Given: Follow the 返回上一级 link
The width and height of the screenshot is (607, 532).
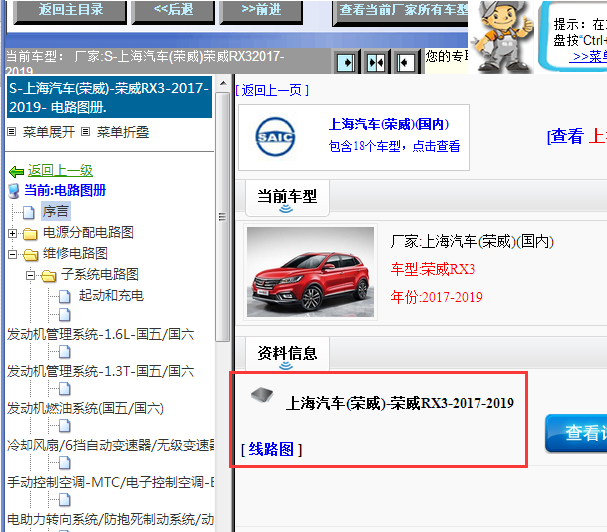Looking at the screenshot, I should click(x=60, y=170).
